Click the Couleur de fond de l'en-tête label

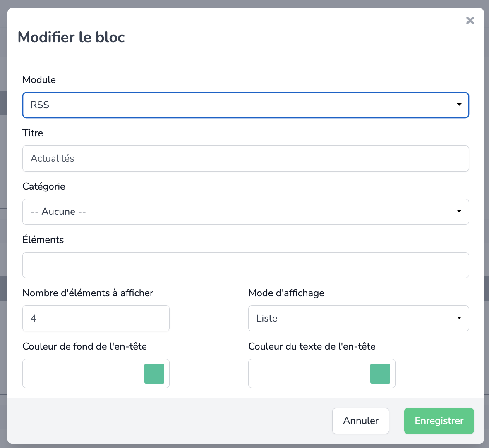84,346
